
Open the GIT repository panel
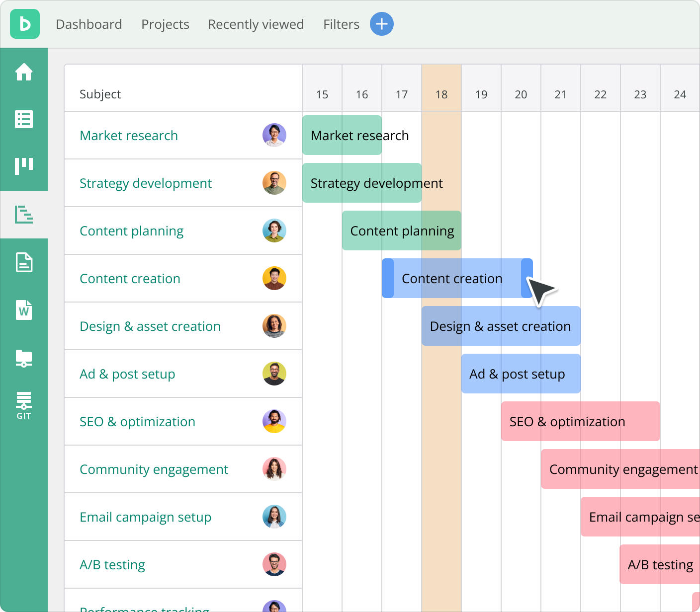click(x=23, y=404)
